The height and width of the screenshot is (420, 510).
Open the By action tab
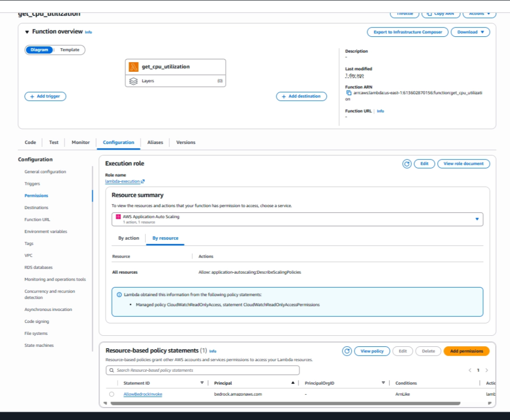(x=128, y=238)
